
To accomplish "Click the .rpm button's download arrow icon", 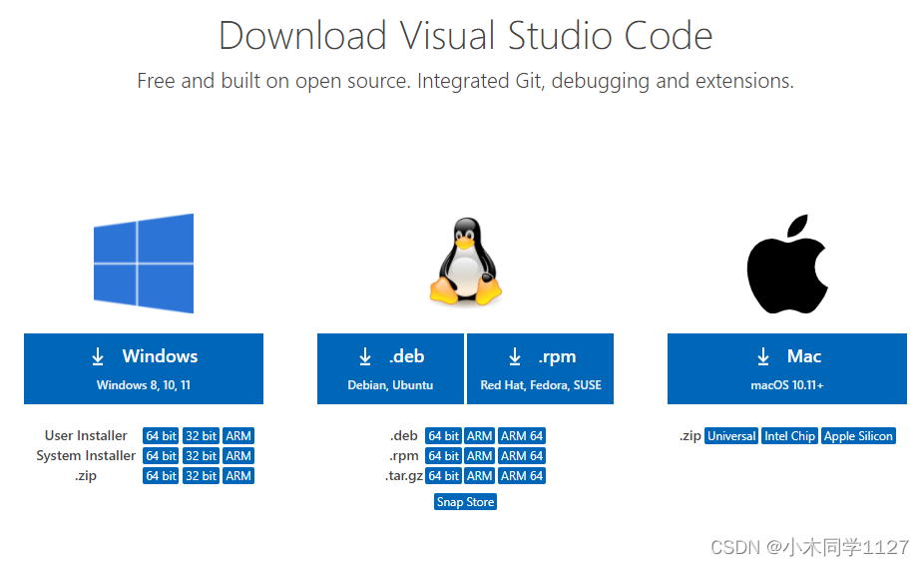I will click(x=515, y=356).
